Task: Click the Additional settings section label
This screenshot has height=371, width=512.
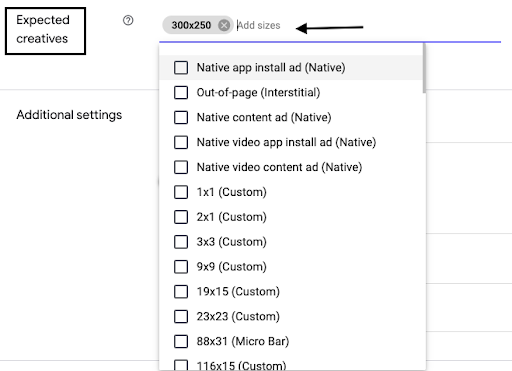Action: click(69, 115)
